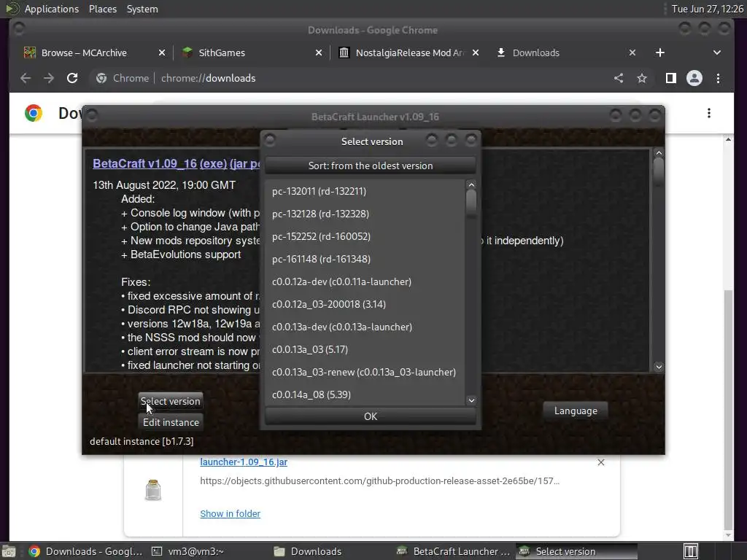
Task: Open the Chrome side panel icon
Action: [671, 78]
